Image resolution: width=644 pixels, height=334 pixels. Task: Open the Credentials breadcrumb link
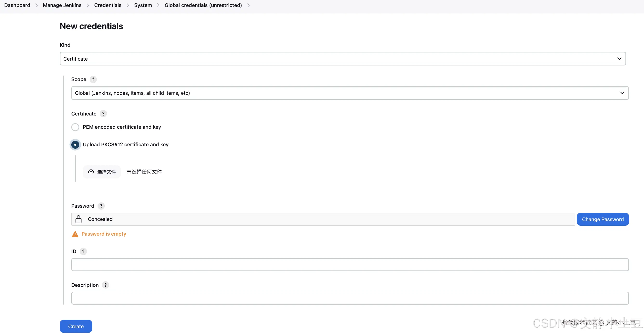(x=107, y=5)
